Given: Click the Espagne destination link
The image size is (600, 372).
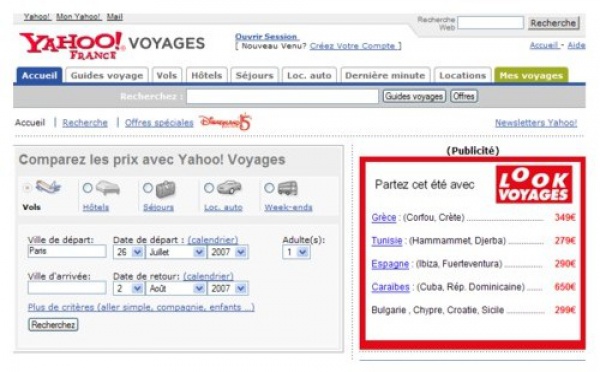Looking at the screenshot, I should (390, 264).
